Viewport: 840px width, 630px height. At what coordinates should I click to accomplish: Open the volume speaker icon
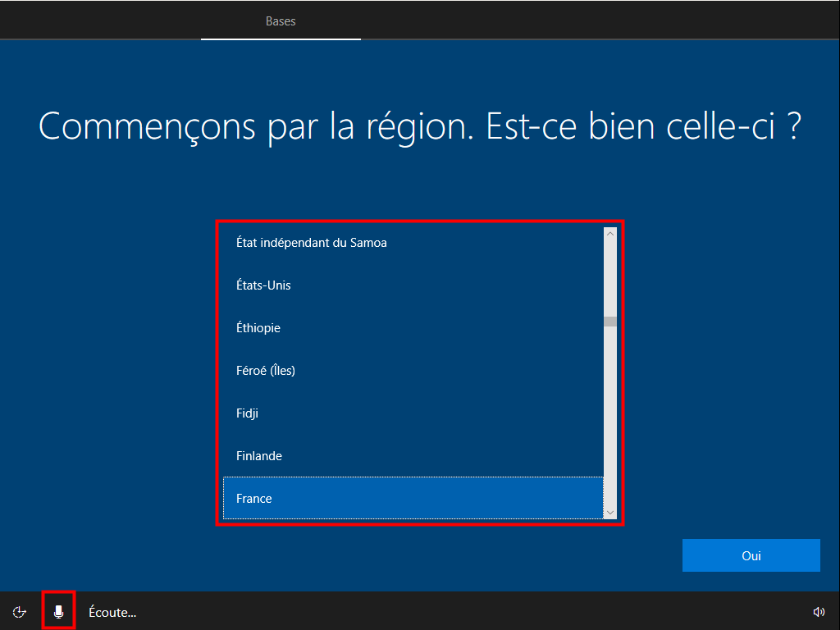(x=818, y=612)
